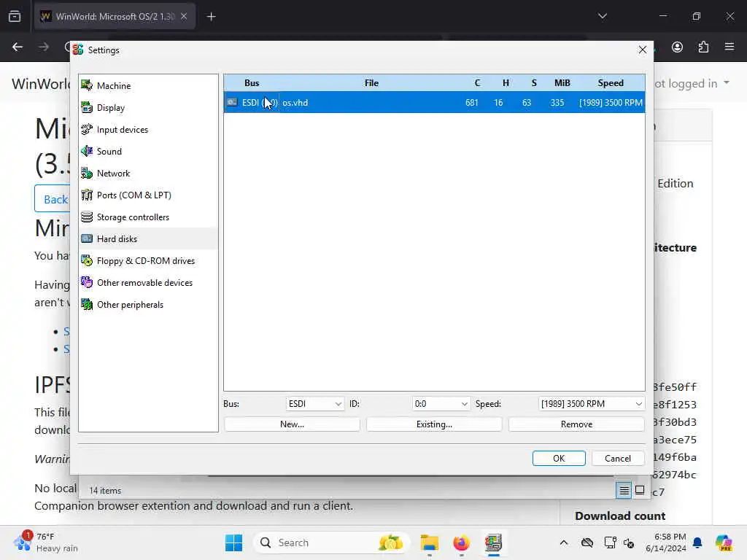The width and height of the screenshot is (747, 560).
Task: Open Input devices category icon
Action: point(87,130)
